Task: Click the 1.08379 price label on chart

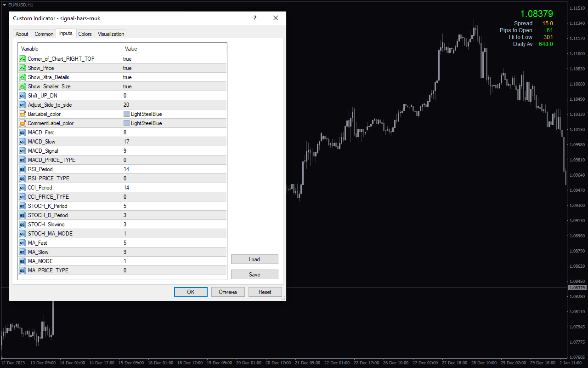Action: coord(537,14)
